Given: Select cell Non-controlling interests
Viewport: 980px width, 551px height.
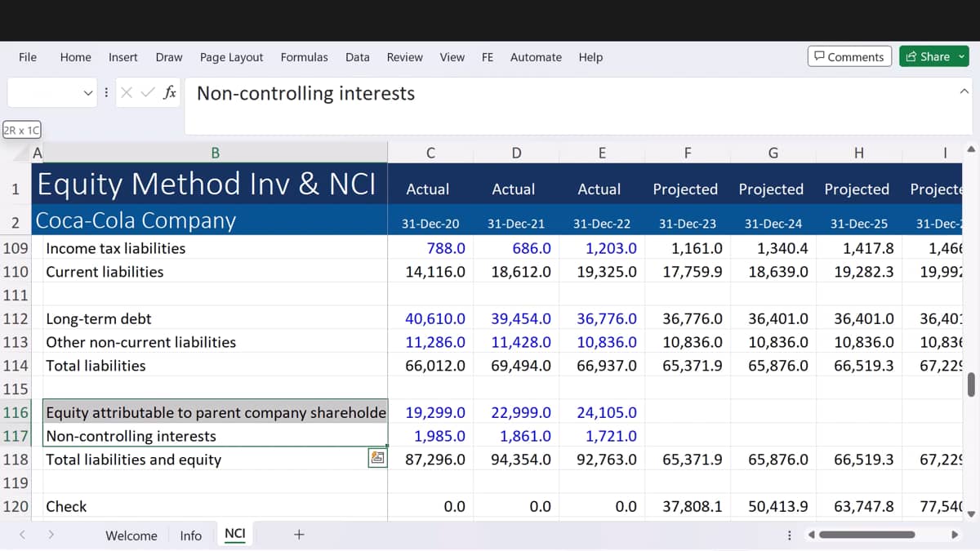Looking at the screenshot, I should [x=215, y=436].
